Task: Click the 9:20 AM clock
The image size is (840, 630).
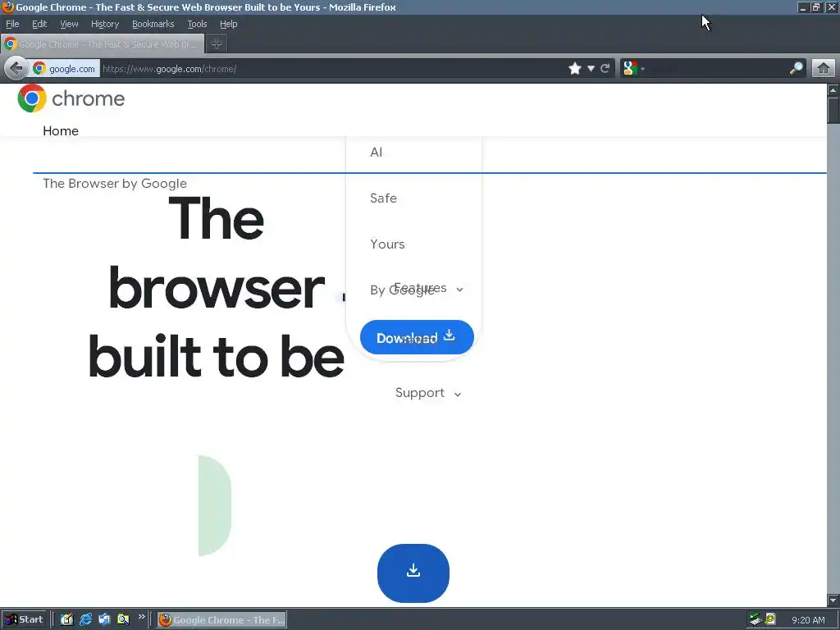Action: click(808, 620)
